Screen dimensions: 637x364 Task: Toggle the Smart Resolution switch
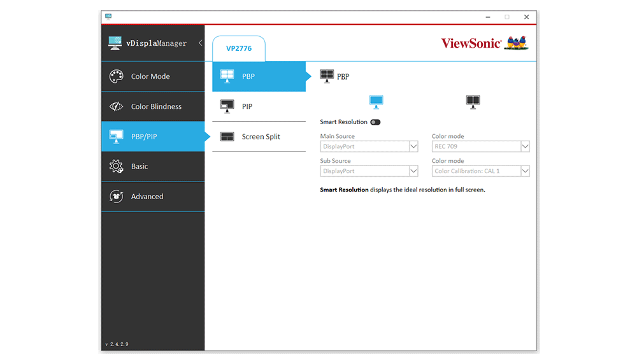[375, 122]
